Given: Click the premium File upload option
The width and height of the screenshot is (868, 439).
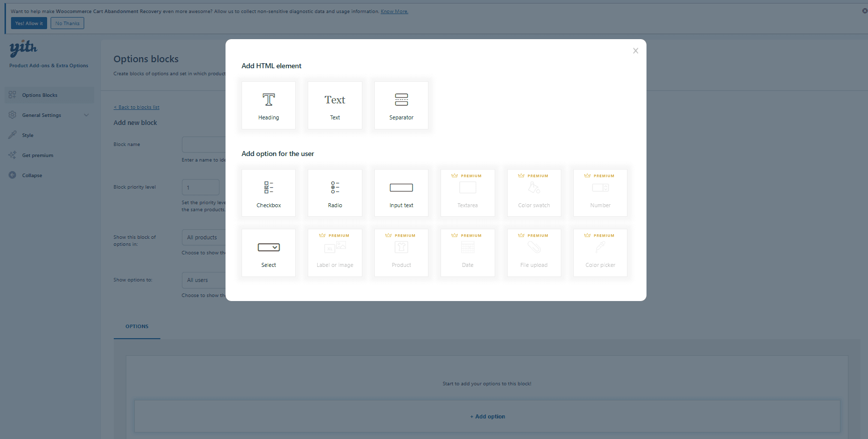Looking at the screenshot, I should click(534, 253).
